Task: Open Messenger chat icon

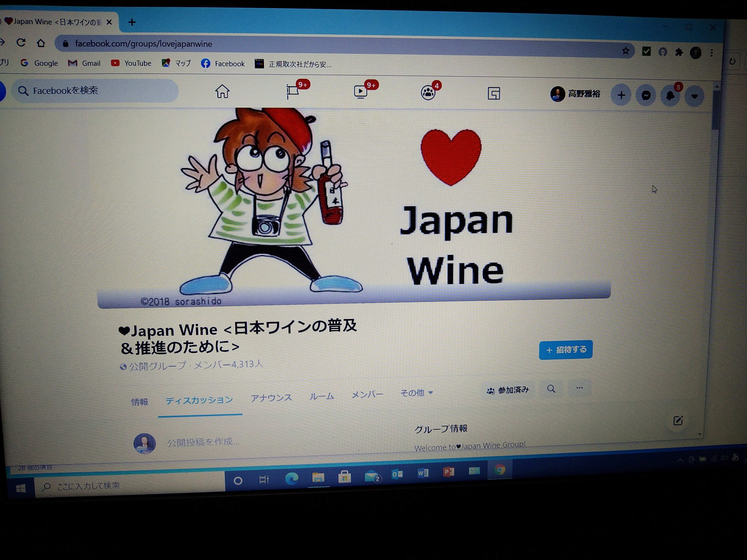Action: tap(646, 96)
